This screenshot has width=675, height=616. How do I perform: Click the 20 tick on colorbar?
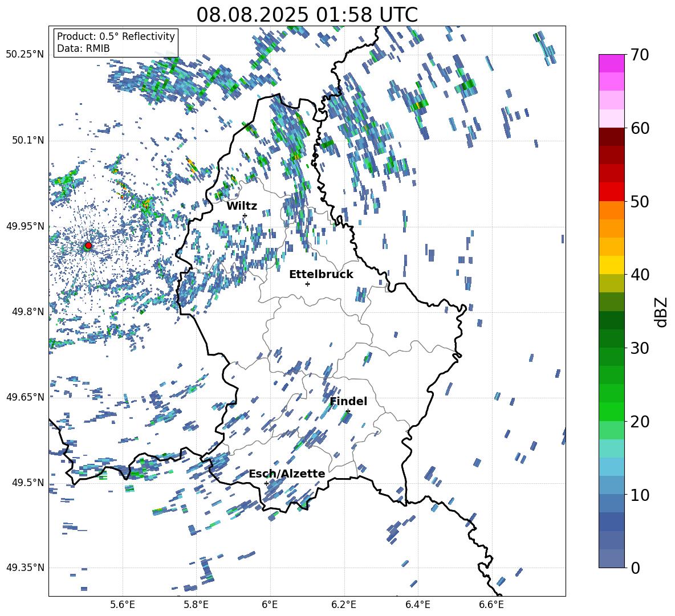coord(640,422)
